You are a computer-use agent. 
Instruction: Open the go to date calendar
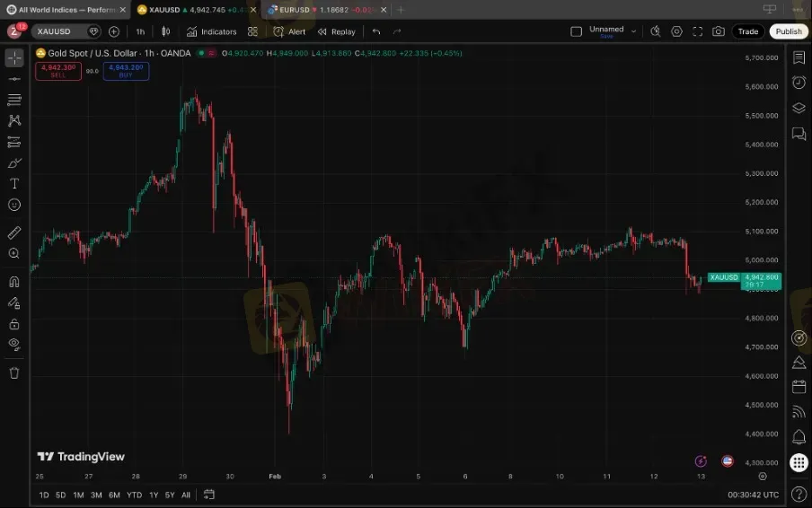208,495
